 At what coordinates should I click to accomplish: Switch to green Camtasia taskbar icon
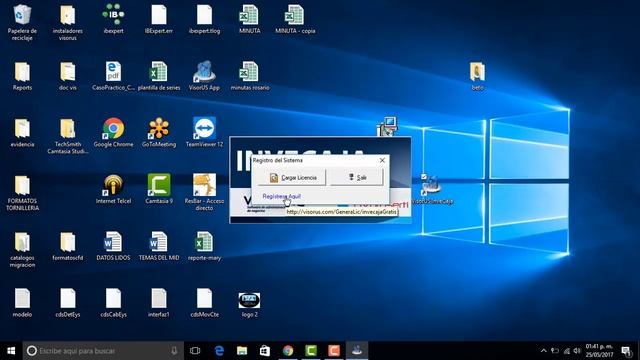tap(311, 351)
